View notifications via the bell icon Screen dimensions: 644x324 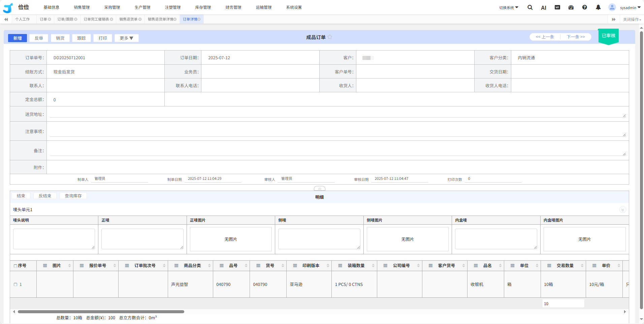pyautogui.click(x=598, y=7)
